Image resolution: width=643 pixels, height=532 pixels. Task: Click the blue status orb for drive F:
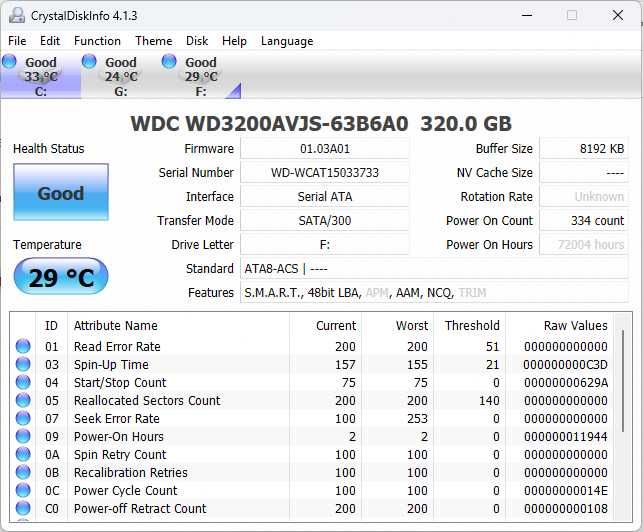[169, 62]
